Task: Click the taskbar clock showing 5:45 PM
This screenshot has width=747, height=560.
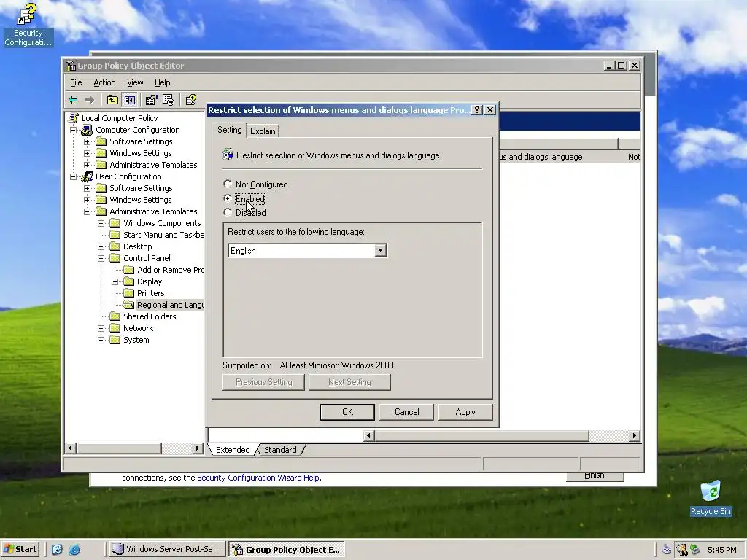Action: coord(721,550)
